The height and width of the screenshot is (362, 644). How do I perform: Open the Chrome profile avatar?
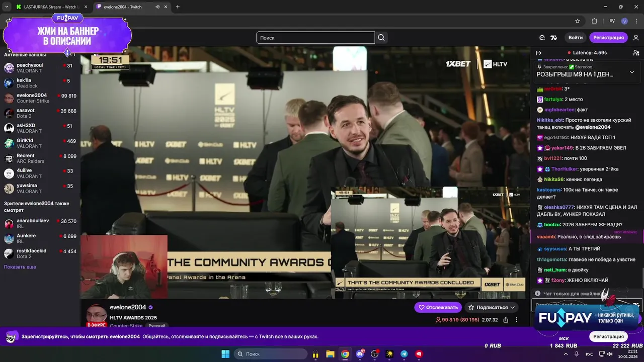(x=624, y=21)
